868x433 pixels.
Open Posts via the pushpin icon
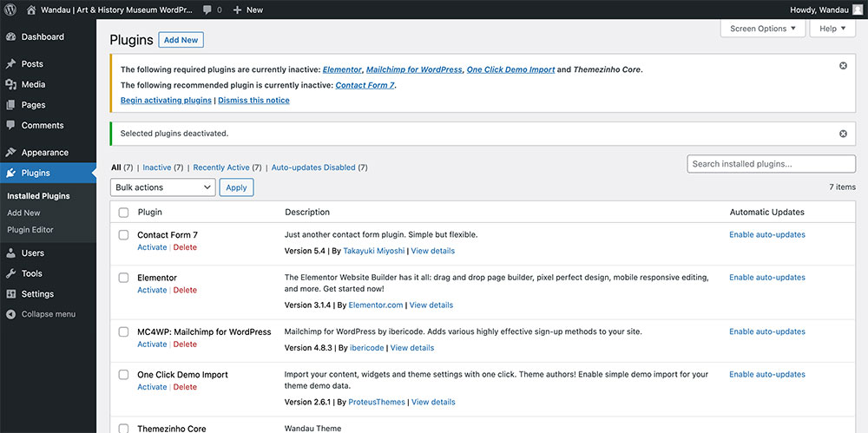[x=10, y=64]
